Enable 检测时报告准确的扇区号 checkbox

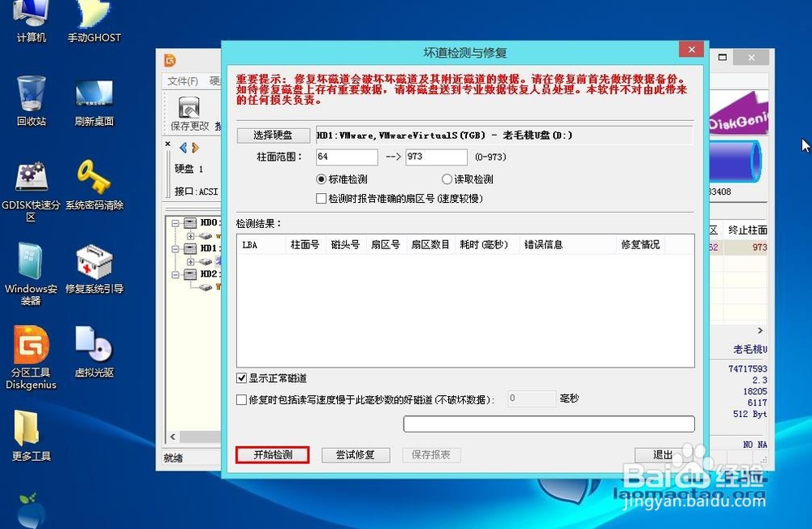pyautogui.click(x=321, y=198)
